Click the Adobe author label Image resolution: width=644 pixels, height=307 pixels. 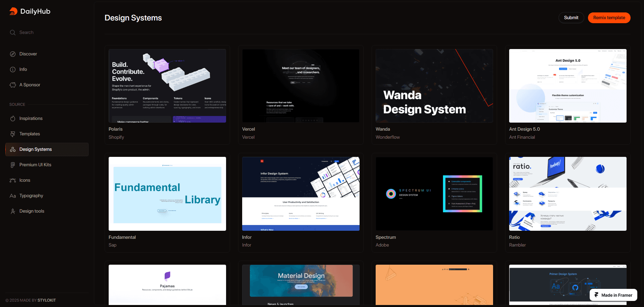click(x=382, y=245)
